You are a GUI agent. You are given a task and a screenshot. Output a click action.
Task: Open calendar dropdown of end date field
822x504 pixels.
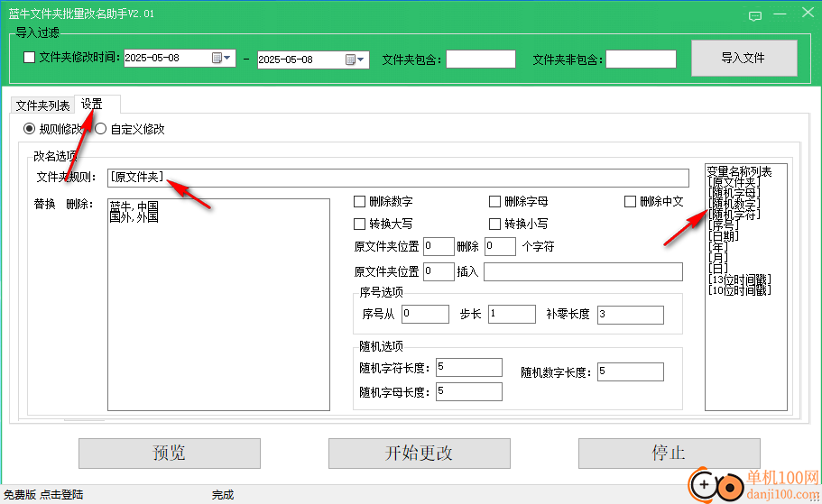click(355, 60)
